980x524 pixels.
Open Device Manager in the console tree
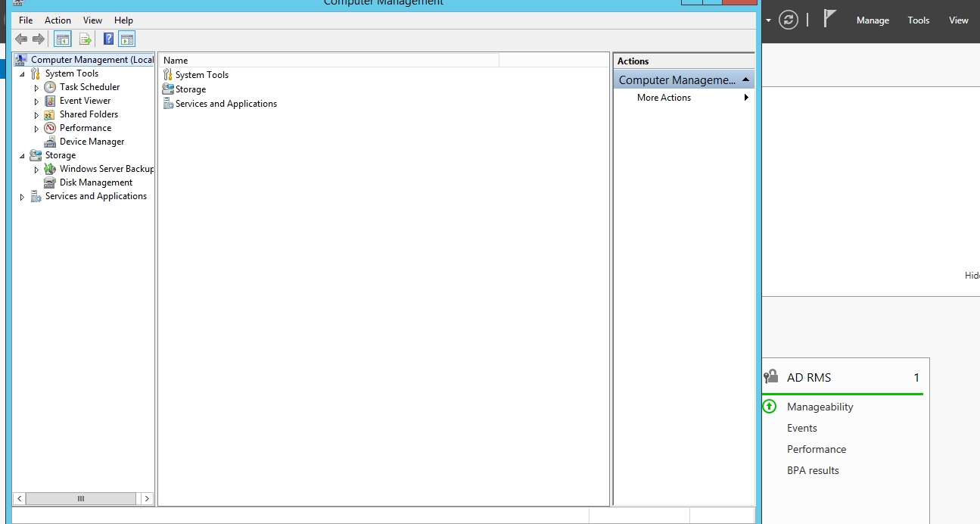click(92, 142)
